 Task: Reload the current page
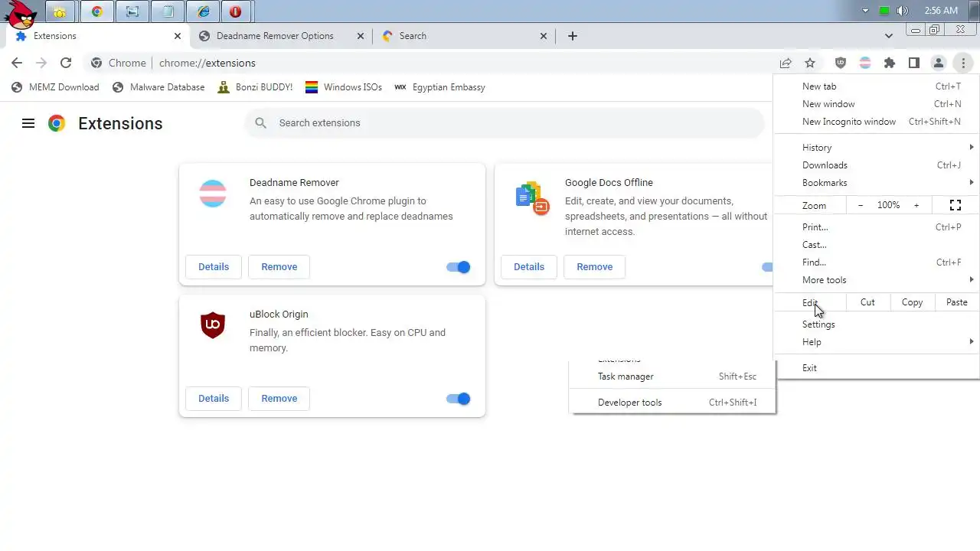pyautogui.click(x=66, y=63)
